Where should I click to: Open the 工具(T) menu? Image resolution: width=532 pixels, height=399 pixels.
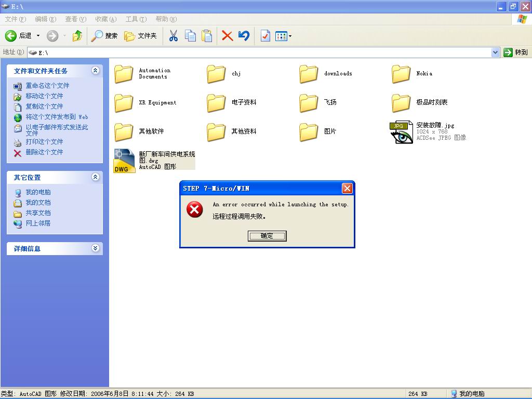click(136, 19)
